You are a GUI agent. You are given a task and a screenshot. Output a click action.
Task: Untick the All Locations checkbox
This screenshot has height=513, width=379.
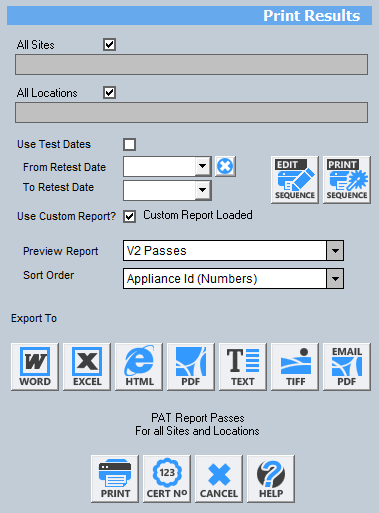click(x=109, y=92)
